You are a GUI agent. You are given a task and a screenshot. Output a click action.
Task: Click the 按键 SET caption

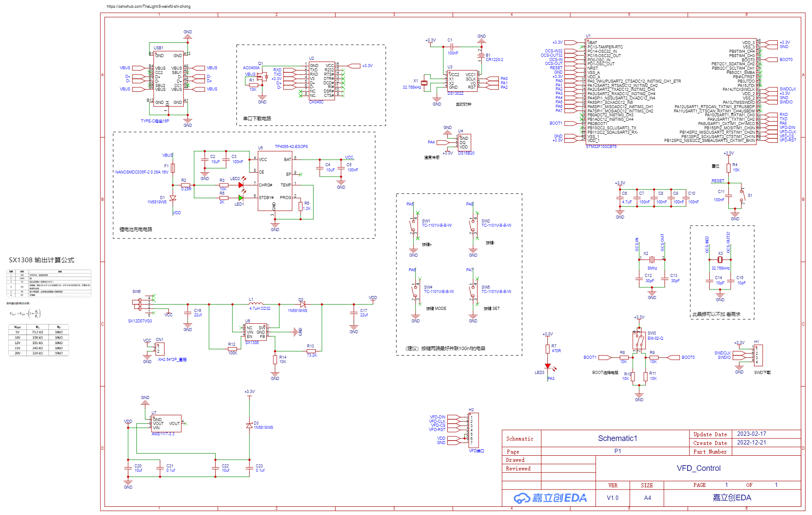tap(492, 309)
